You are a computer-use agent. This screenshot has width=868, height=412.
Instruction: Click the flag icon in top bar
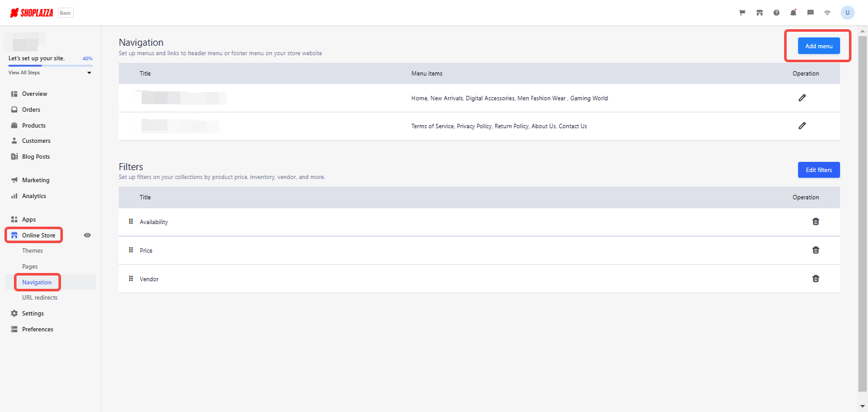742,13
